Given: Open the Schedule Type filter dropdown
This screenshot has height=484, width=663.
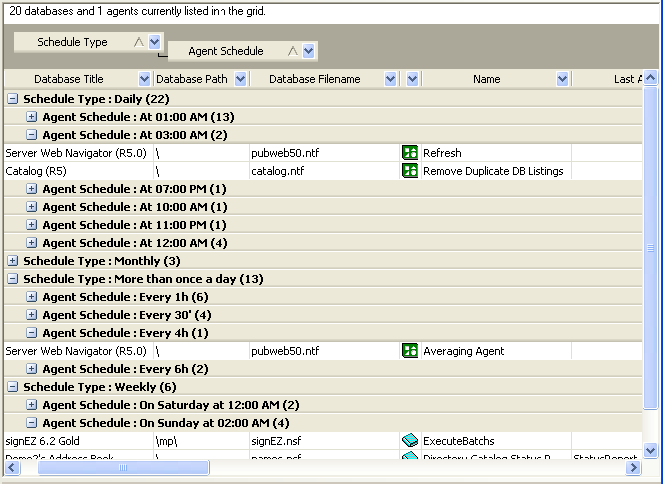Looking at the screenshot, I should [x=155, y=43].
